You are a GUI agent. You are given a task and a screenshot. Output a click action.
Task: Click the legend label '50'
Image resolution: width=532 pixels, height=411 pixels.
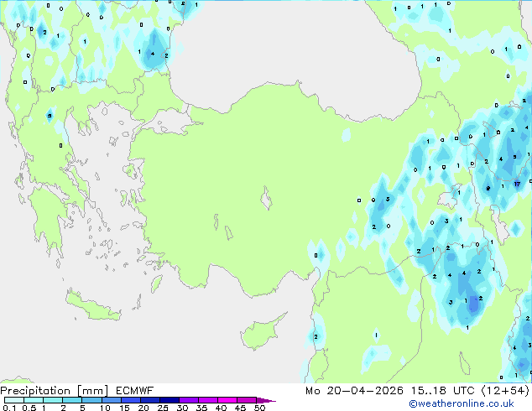point(259,408)
